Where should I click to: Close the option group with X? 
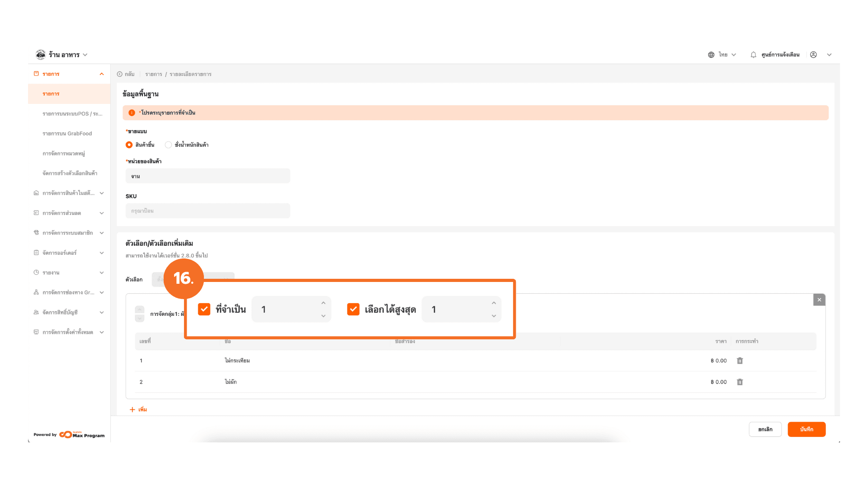(819, 300)
